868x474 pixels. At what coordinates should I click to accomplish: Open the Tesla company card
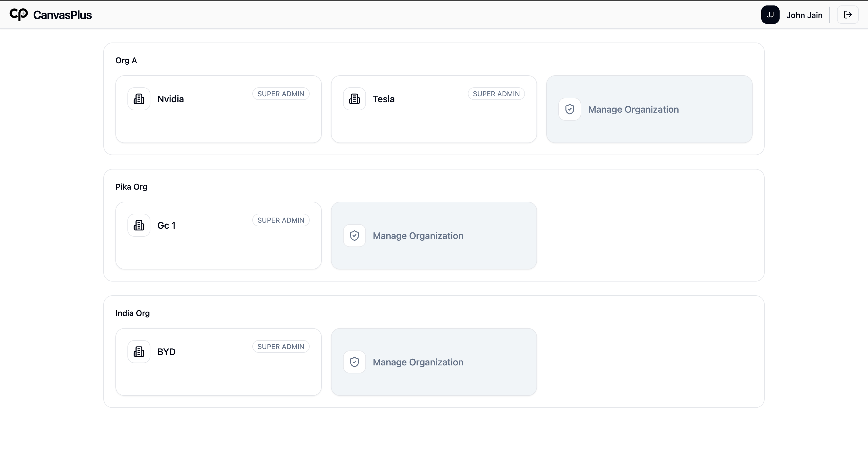click(434, 109)
